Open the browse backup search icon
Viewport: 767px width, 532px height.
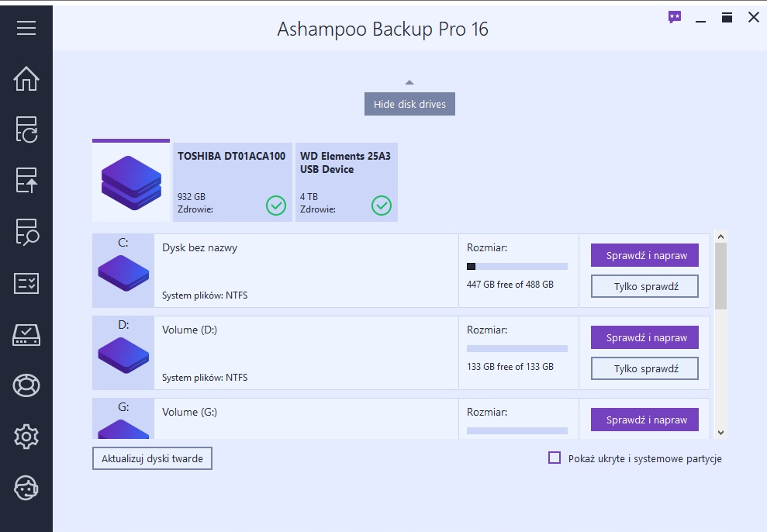point(26,232)
